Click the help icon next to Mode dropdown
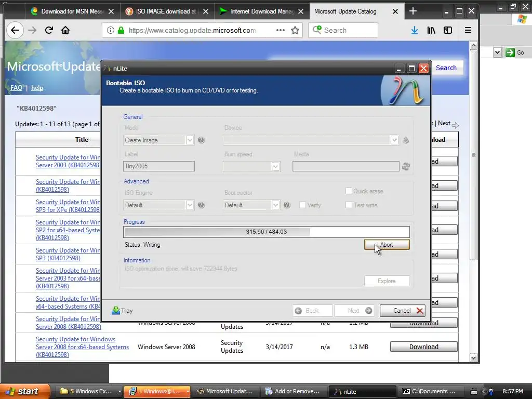 coord(201,140)
